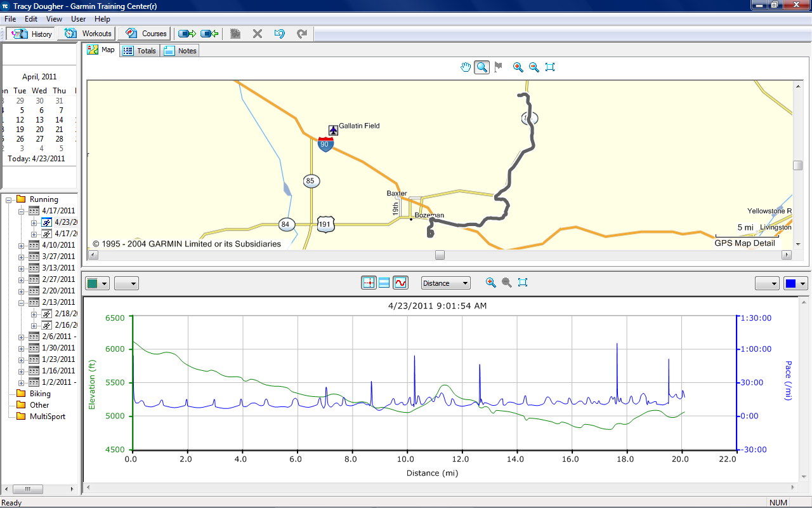Open the Edit menu
This screenshot has height=508, width=812.
31,19
